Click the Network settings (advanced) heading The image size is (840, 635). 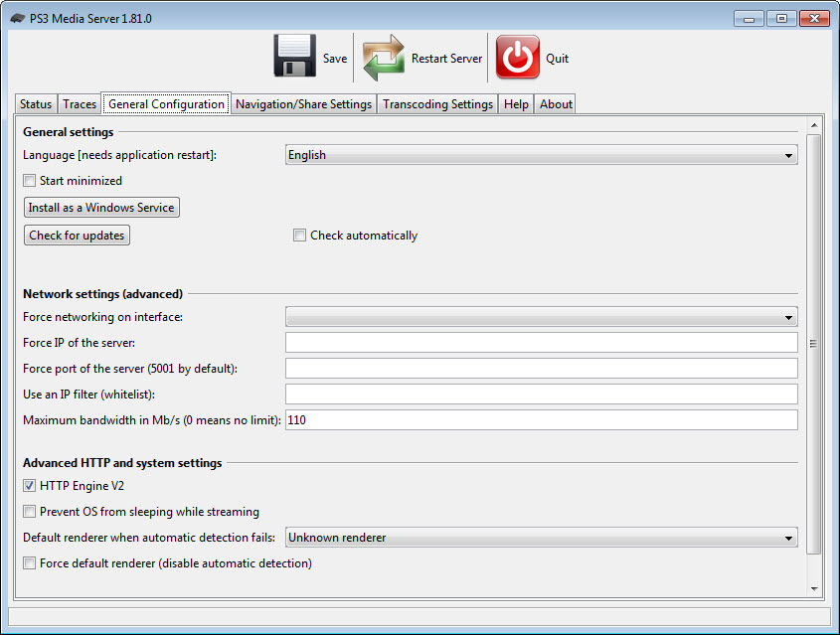[x=102, y=294]
